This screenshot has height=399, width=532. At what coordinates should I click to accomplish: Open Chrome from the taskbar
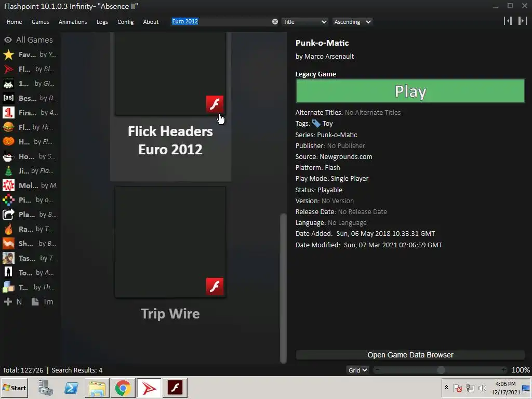(x=123, y=388)
